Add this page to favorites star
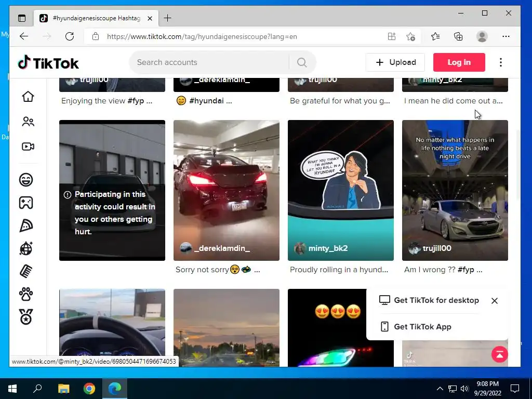This screenshot has width=532, height=399. [x=410, y=37]
